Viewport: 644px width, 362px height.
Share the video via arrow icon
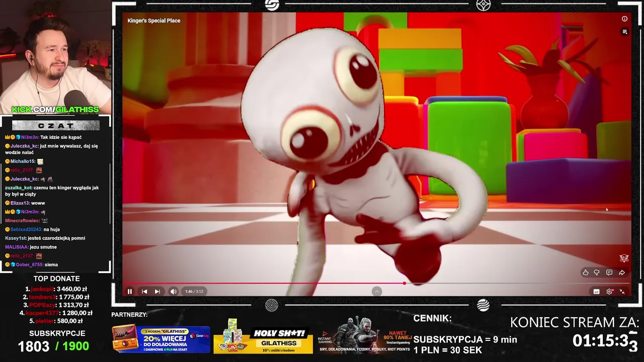point(622,273)
